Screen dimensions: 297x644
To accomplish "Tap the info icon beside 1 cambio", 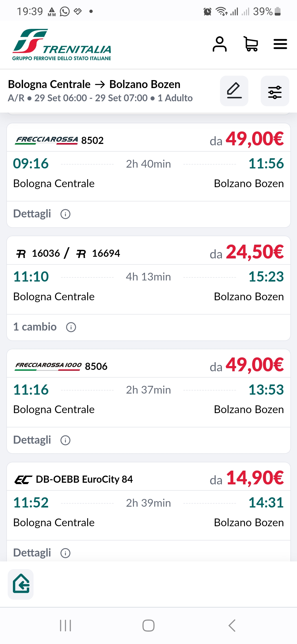I will (71, 327).
